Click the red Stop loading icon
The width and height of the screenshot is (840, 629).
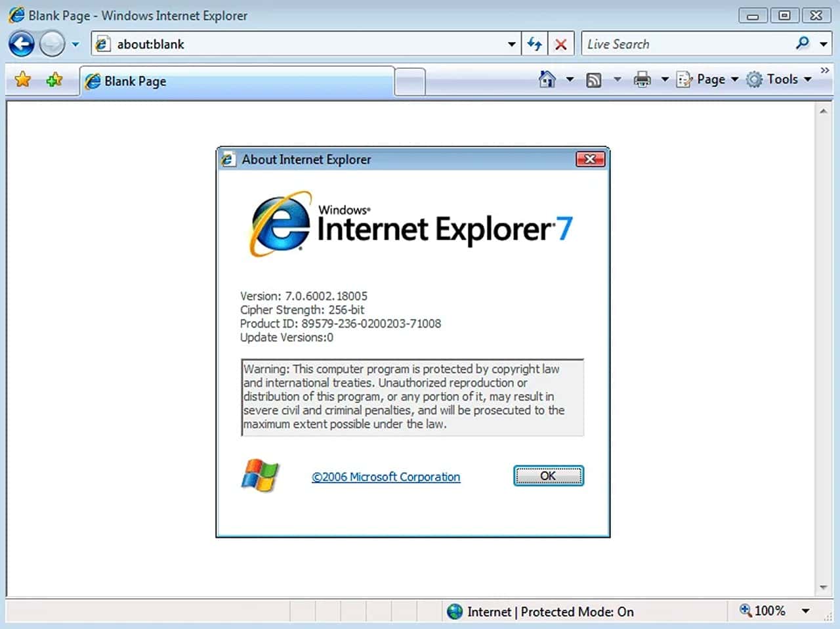561,44
